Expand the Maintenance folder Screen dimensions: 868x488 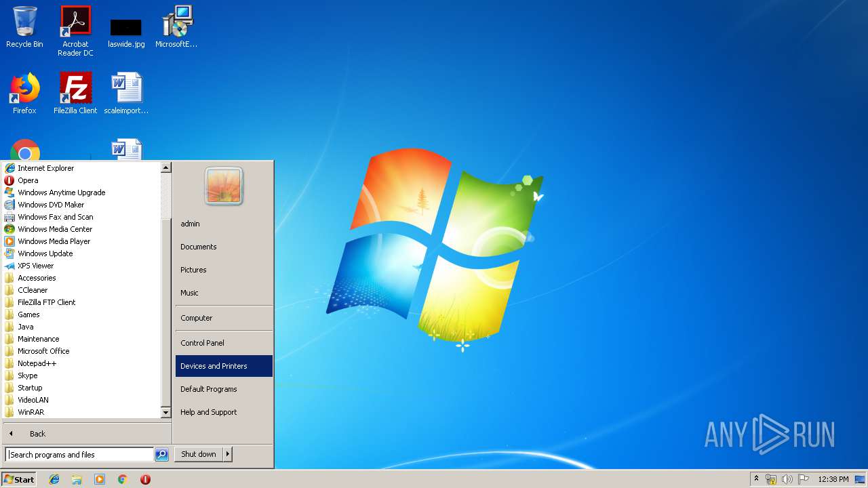[81, 339]
